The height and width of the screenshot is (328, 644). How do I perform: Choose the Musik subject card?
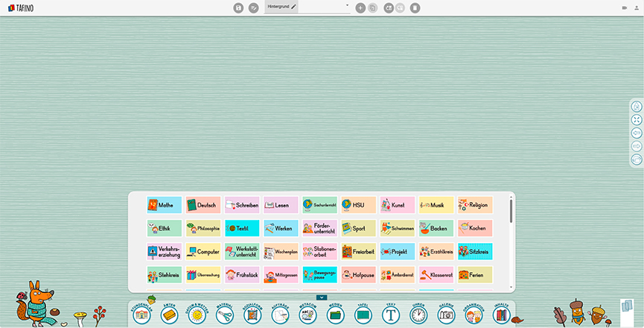436,205
